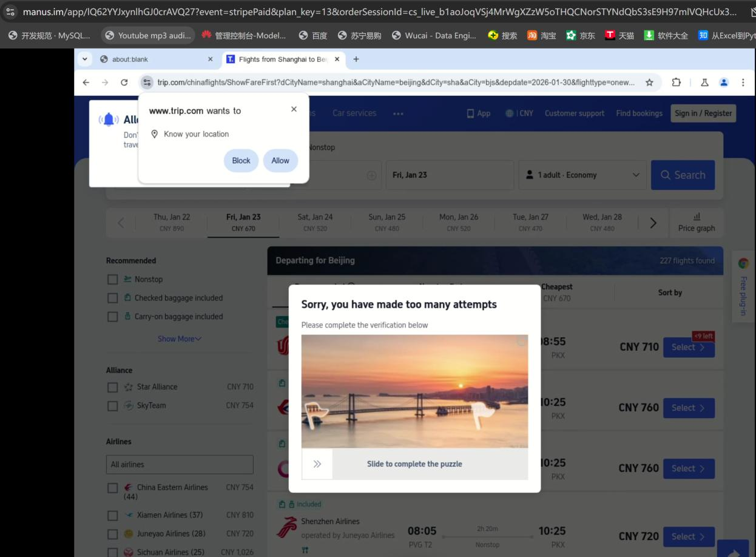Check Xiamen Airlines checkbox
Image resolution: width=756 pixels, height=557 pixels.
tap(112, 516)
